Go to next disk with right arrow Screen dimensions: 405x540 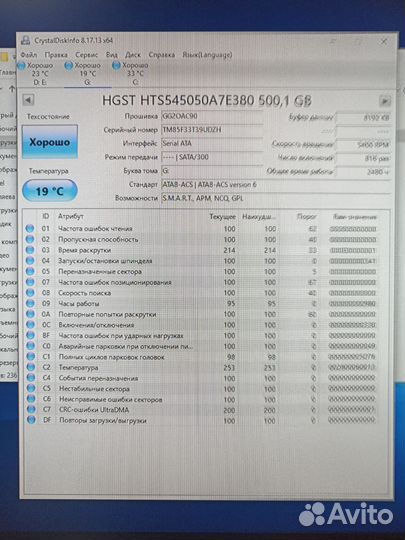[x=385, y=101]
